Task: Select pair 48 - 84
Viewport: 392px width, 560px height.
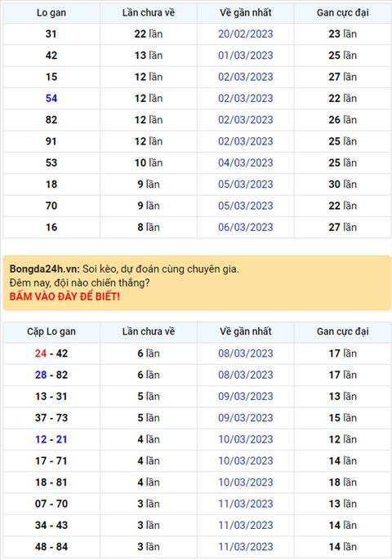Action: pos(51,546)
